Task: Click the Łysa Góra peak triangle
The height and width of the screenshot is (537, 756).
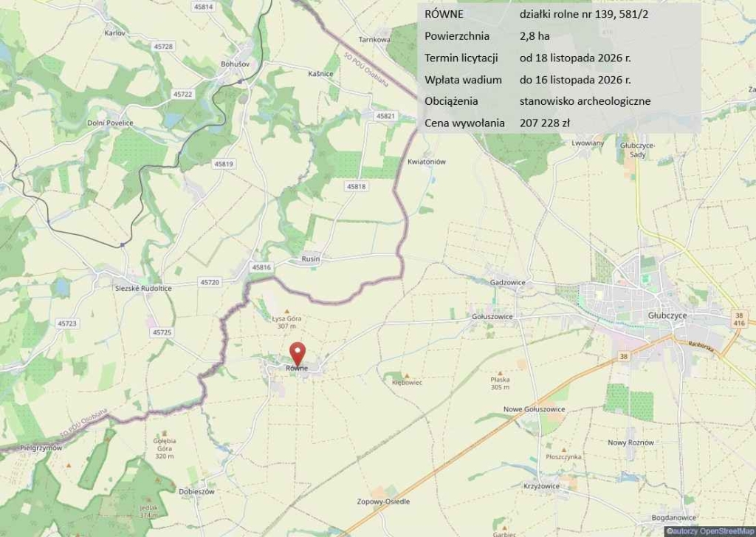Action: (x=287, y=312)
